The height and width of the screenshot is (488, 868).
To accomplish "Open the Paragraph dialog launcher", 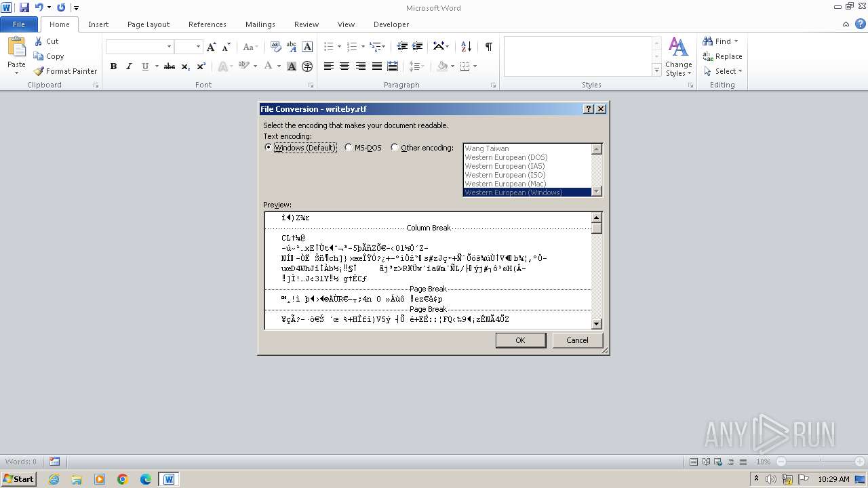I will [493, 85].
